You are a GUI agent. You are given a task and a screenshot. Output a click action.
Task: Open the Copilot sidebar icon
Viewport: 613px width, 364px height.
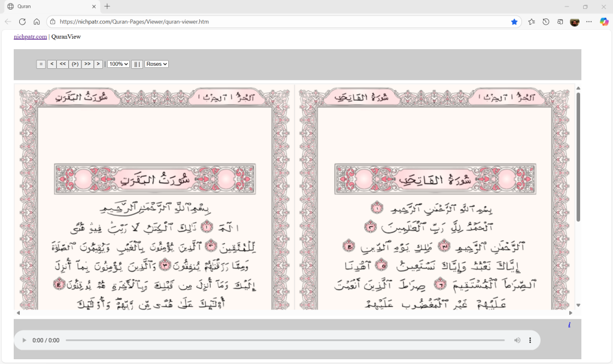tap(604, 22)
